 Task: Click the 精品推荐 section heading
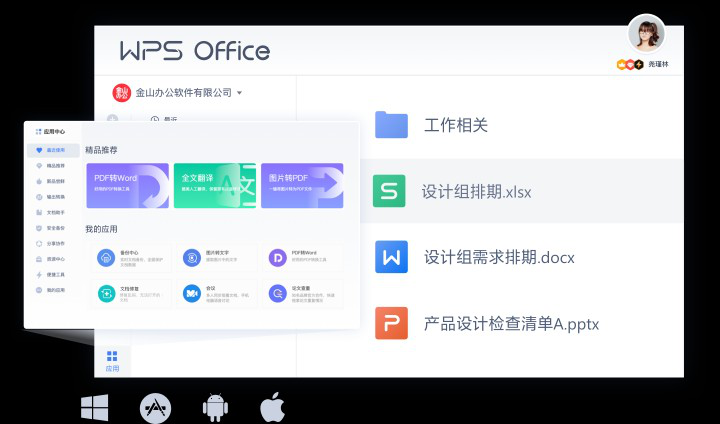101,150
